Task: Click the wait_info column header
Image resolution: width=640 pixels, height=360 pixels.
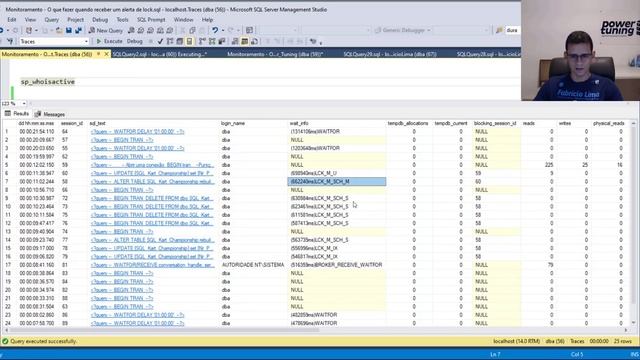Action: 299,123
